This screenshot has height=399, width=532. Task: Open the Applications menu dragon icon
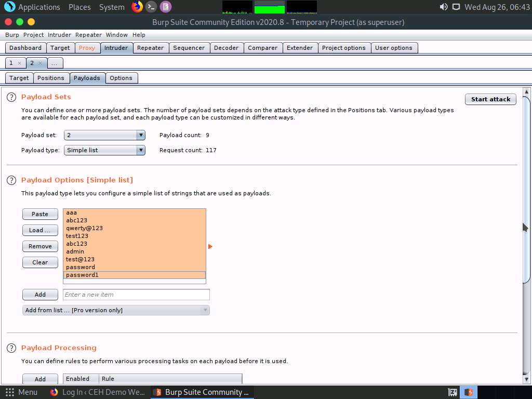point(9,7)
